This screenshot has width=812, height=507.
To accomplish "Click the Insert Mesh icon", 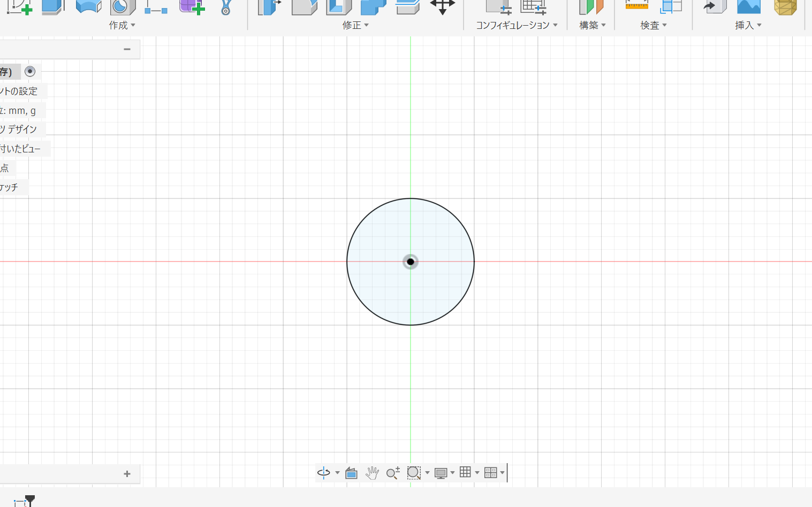I will (785, 6).
